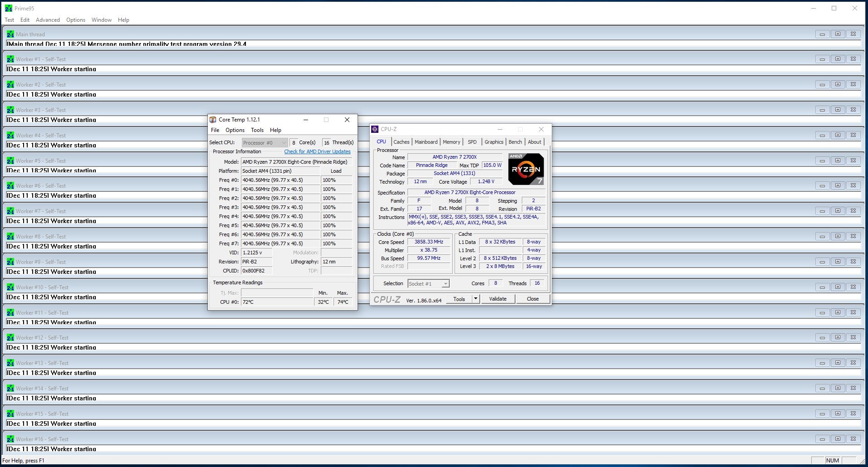
Task: Switch to the Memory tab in CPU-Z
Action: coord(451,142)
